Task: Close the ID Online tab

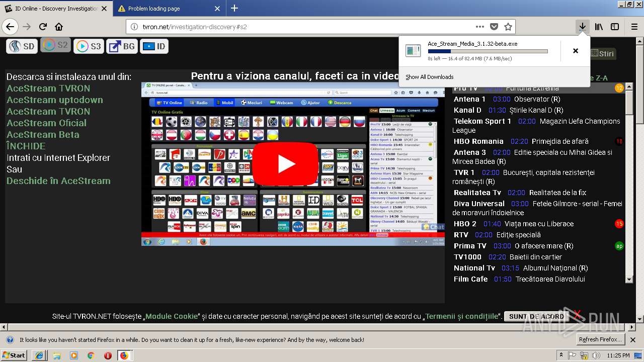Action: point(105,9)
